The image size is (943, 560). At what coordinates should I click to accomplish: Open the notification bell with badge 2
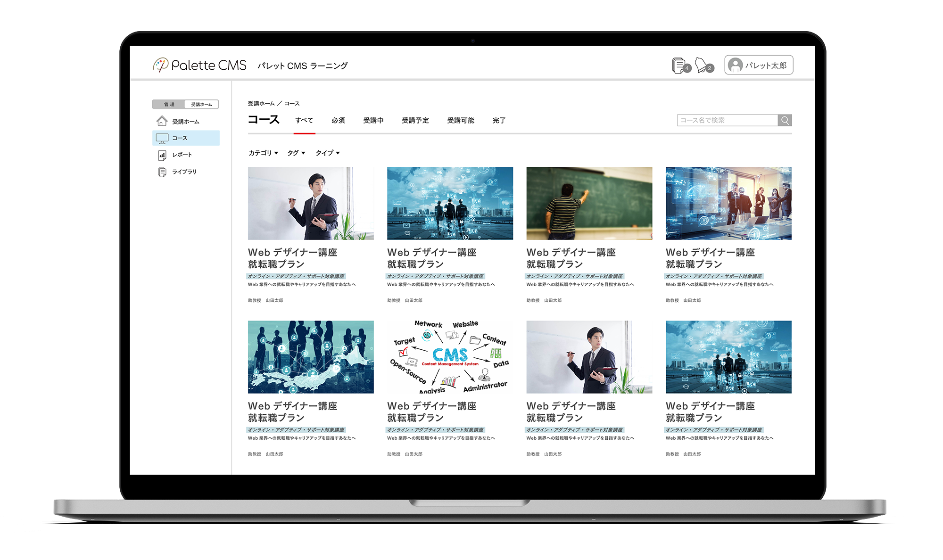[704, 66]
